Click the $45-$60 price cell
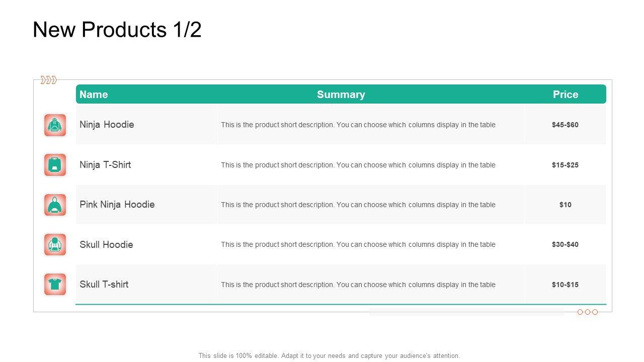This screenshot has height=362, width=644. [x=565, y=125]
